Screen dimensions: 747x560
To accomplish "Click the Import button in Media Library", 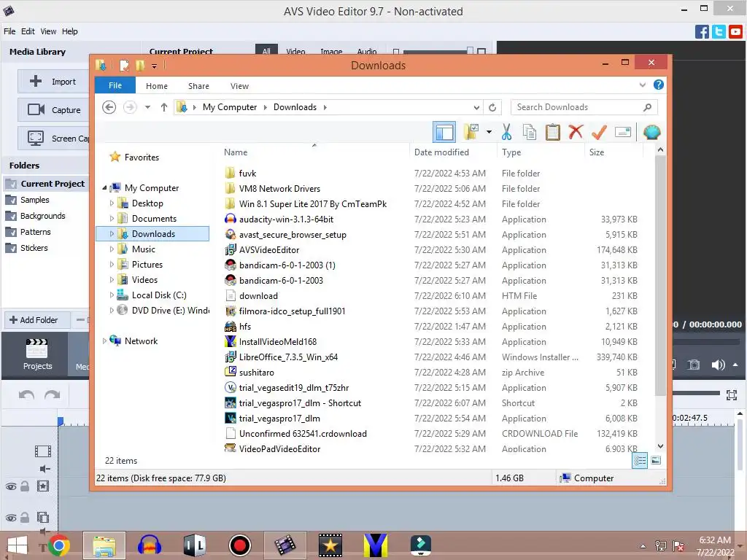I will click(53, 82).
